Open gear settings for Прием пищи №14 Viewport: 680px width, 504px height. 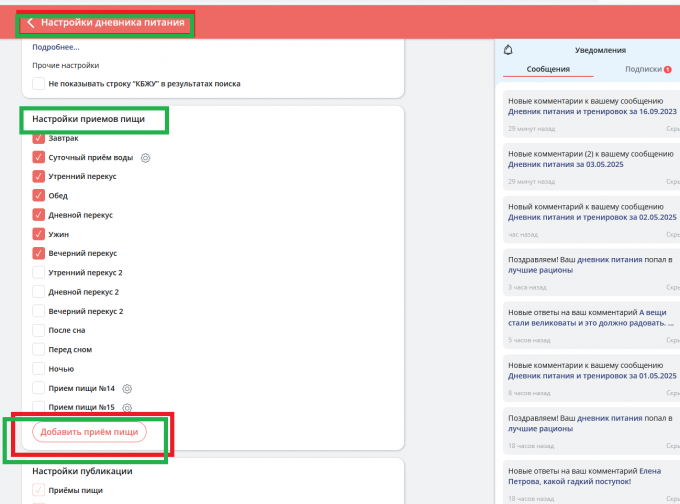tap(127, 388)
